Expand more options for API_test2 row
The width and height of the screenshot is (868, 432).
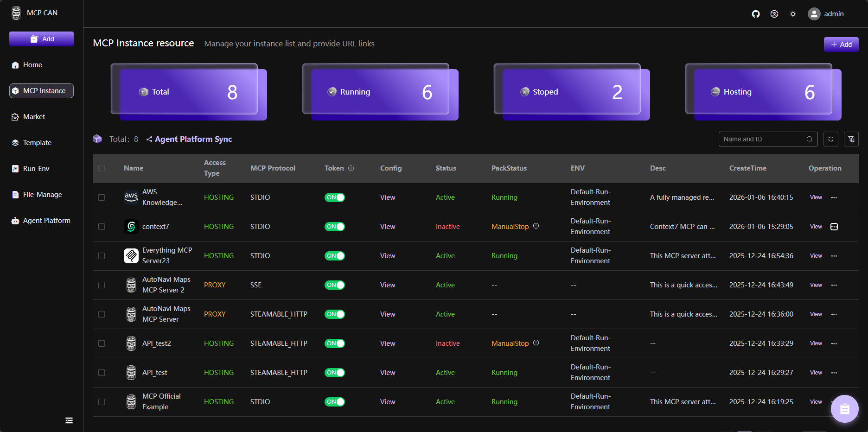pyautogui.click(x=834, y=343)
